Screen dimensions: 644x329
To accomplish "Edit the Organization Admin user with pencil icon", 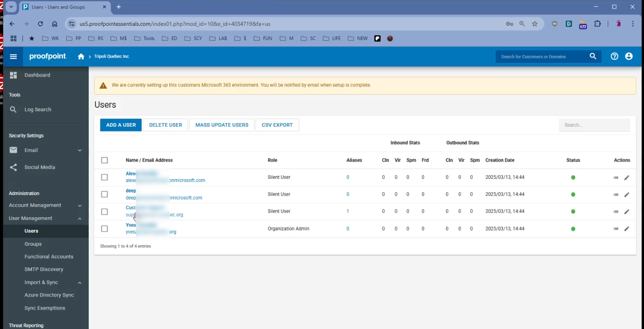I will [x=627, y=229].
